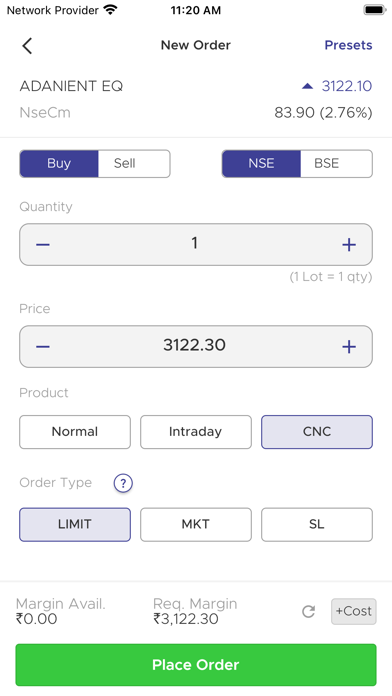Refresh the required margin
This screenshot has width=392, height=696.
(309, 611)
